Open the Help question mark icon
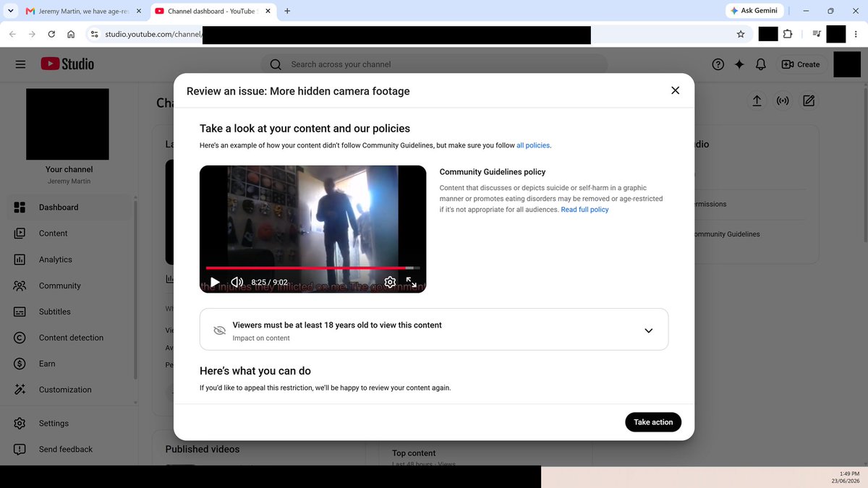This screenshot has width=868, height=488. (718, 64)
